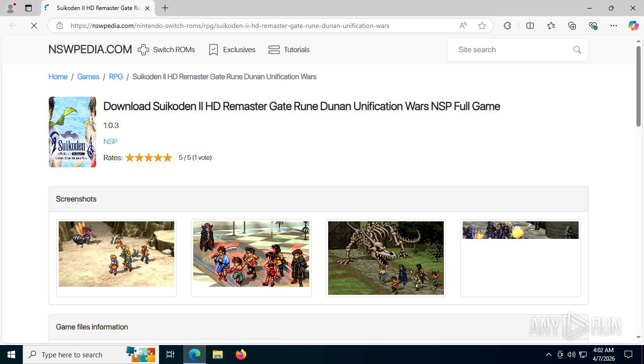Open the Suikoden cover art image
The height and width of the screenshot is (364, 644).
(x=72, y=132)
